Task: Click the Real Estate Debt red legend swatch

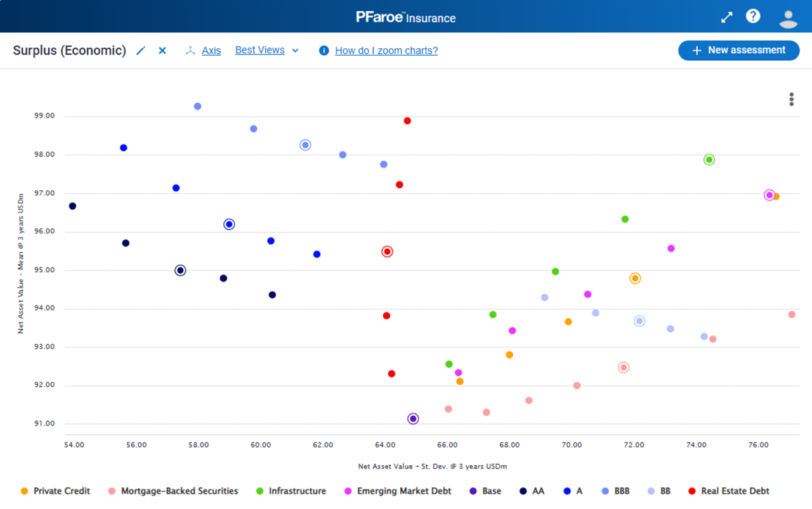Action: click(x=692, y=491)
